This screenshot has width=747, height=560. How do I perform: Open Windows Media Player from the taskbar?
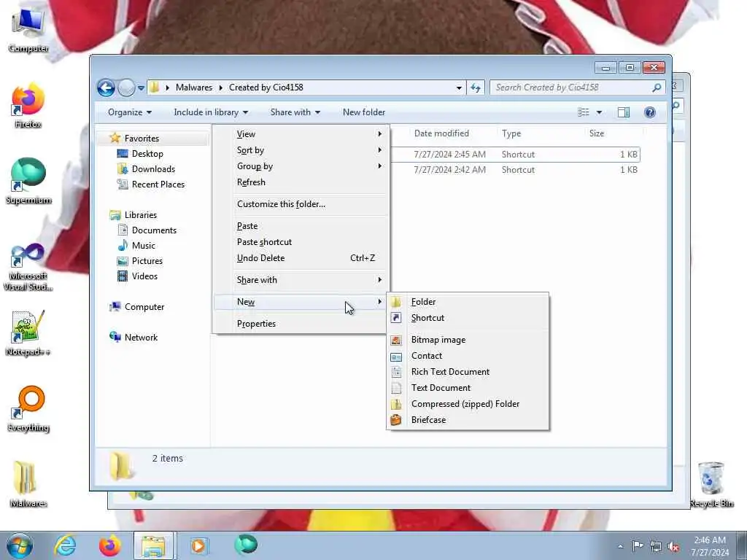pos(198,545)
